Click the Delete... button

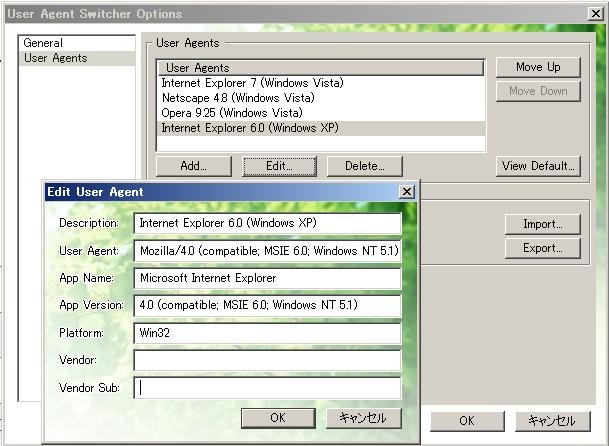click(x=364, y=166)
